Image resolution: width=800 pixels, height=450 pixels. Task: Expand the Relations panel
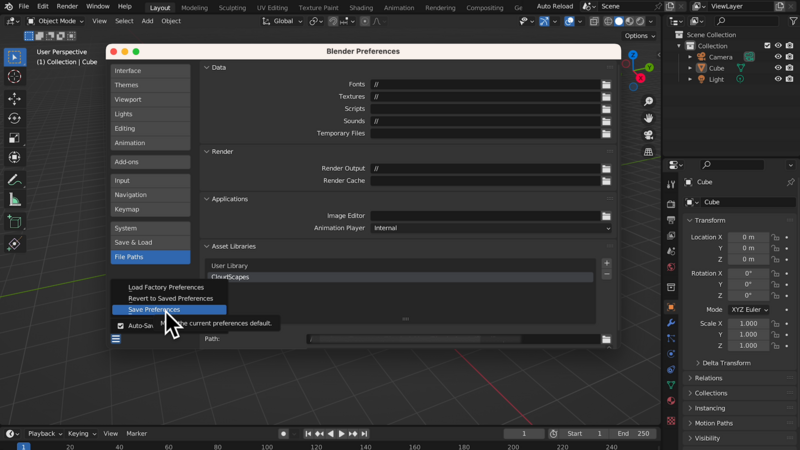click(708, 378)
